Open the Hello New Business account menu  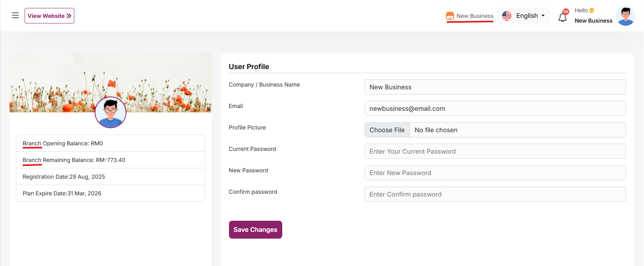pyautogui.click(x=593, y=16)
